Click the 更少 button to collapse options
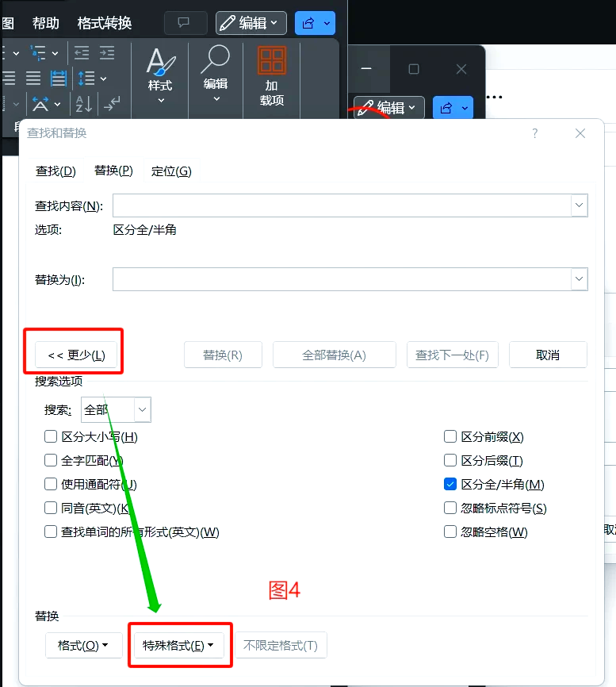This screenshot has width=616, height=687. [76, 355]
